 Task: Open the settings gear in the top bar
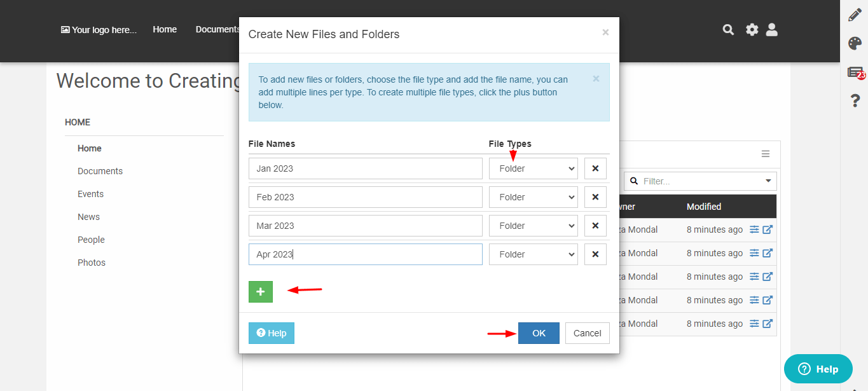click(752, 29)
